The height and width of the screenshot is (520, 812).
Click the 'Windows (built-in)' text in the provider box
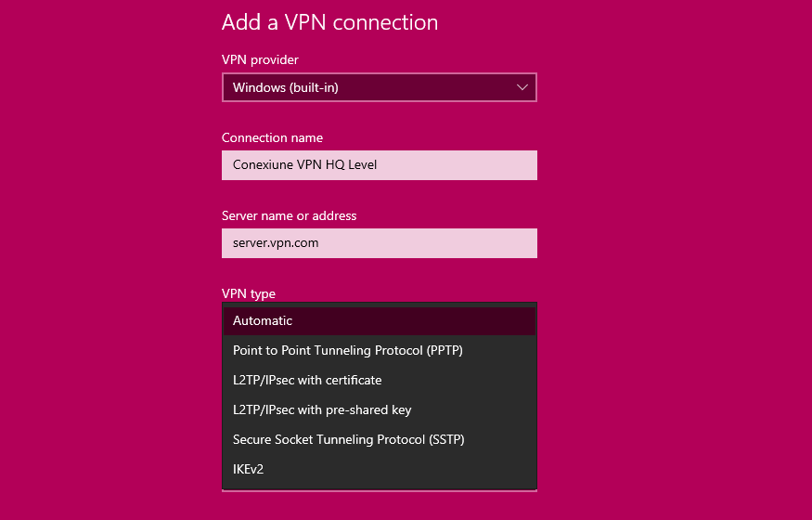tap(285, 87)
